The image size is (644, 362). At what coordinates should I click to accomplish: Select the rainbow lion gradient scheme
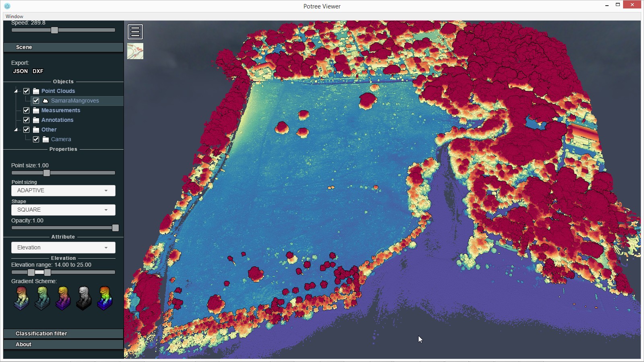pos(105,298)
